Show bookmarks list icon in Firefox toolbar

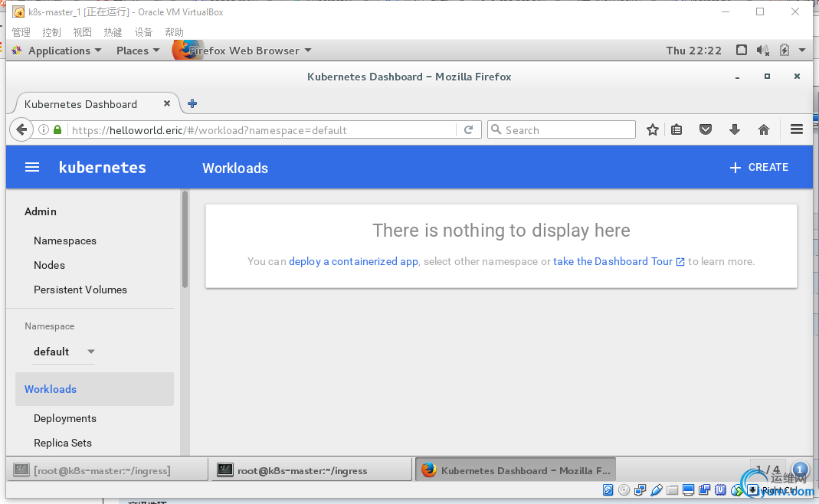point(676,129)
